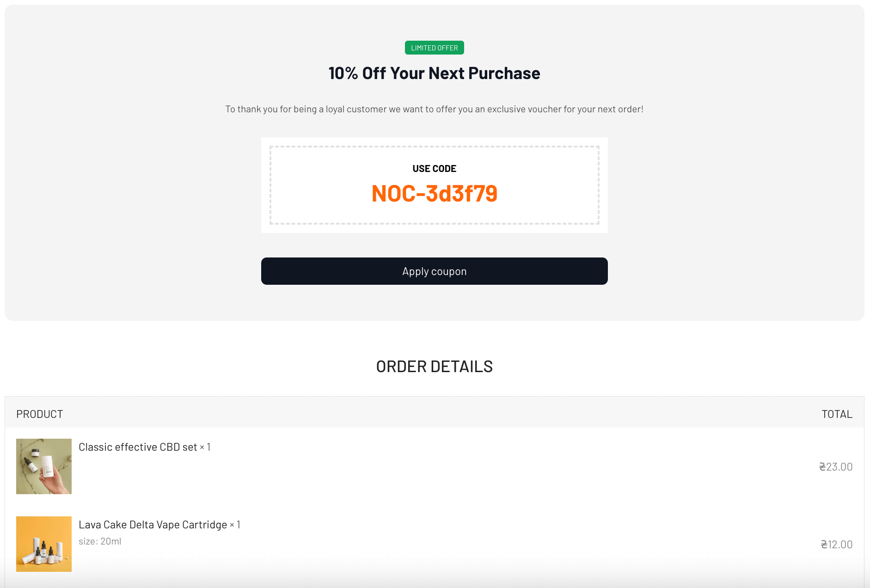Screen dimensions: 870x588
Task: Click the ₴12.00 price
Action: 836,545
